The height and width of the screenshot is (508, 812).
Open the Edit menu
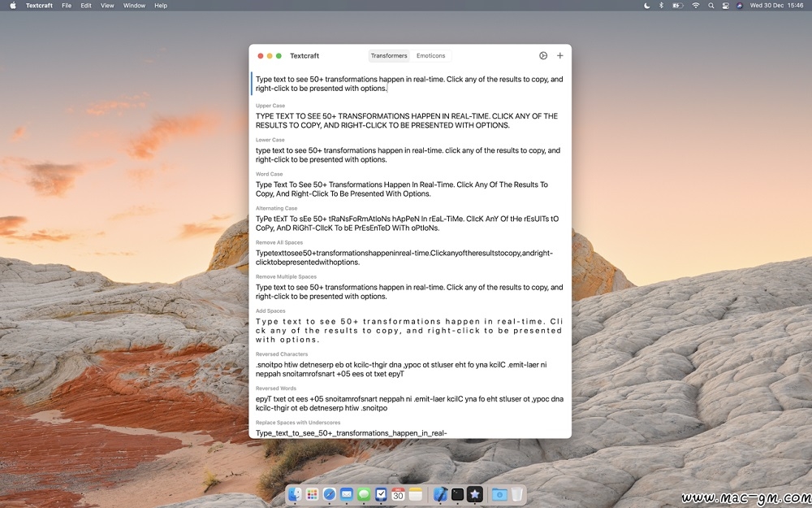point(86,5)
